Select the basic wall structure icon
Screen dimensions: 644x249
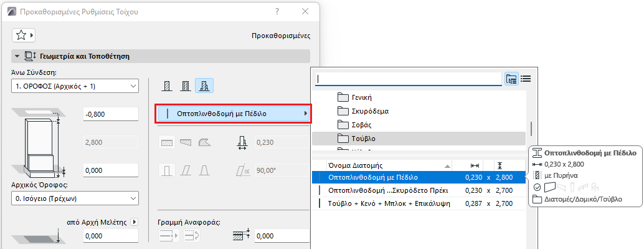(166, 86)
